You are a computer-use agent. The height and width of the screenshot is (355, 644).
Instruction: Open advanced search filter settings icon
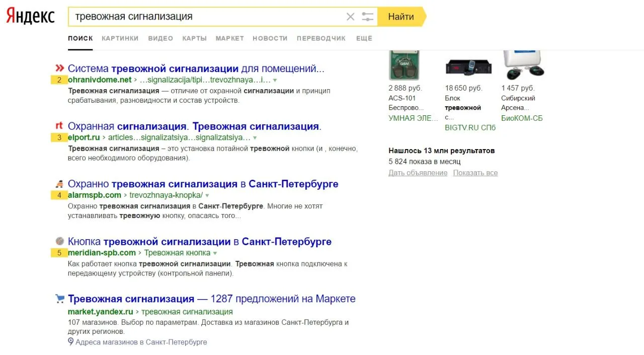(x=368, y=17)
